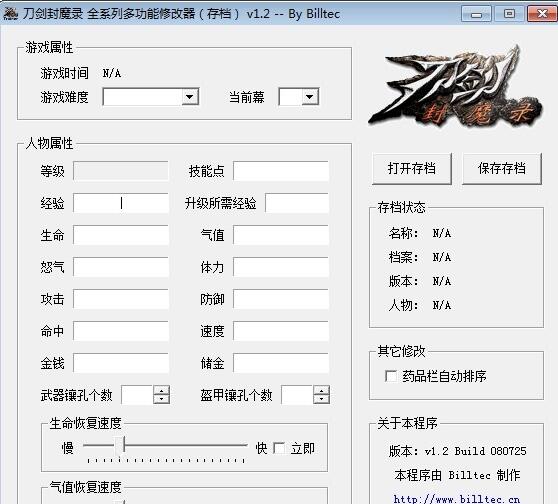The width and height of the screenshot is (558, 504).
Task: Click the 盔甲镶孔个数 number field
Action: click(x=297, y=395)
